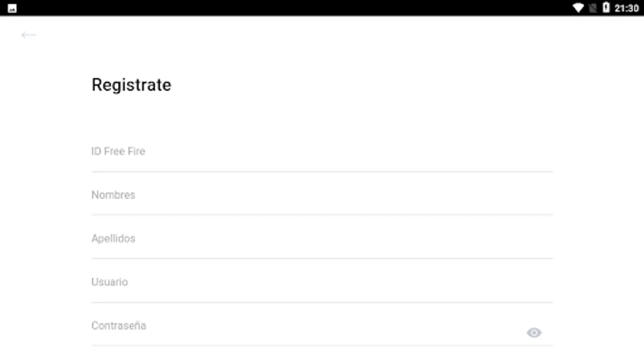Tap the back arrow icon
Viewport: 644px width, 362px height.
(29, 35)
